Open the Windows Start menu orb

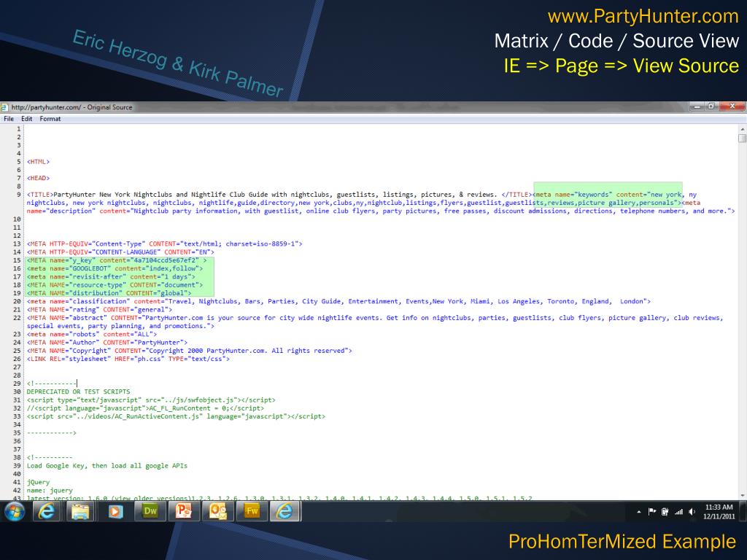[x=15, y=512]
